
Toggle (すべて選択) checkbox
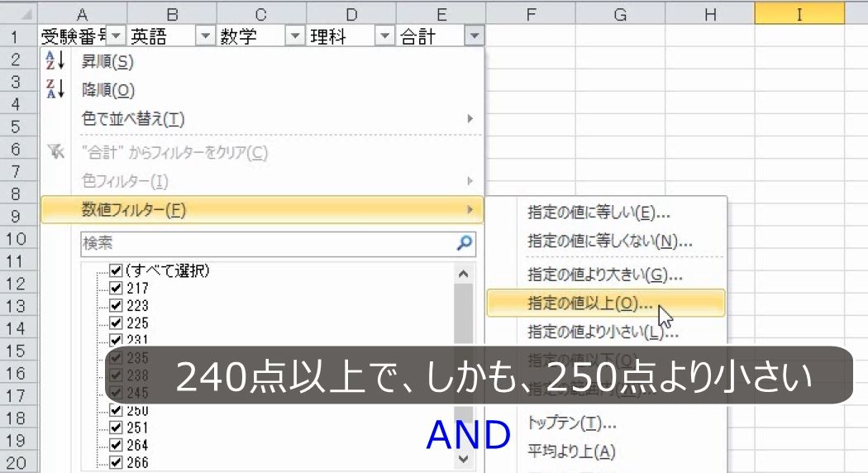[x=116, y=270]
